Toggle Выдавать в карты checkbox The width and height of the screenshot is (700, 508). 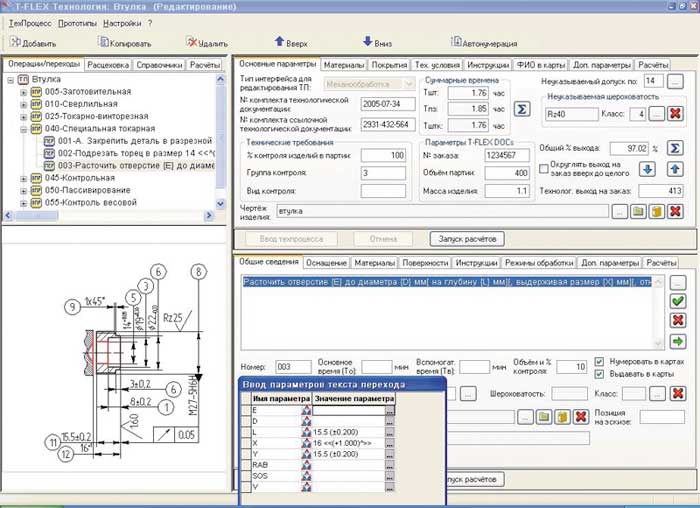(x=600, y=374)
